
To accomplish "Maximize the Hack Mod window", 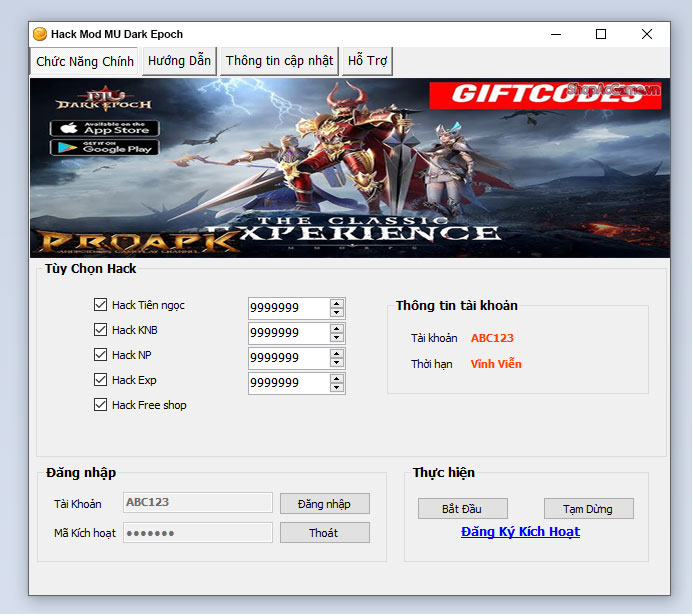I will click(x=601, y=34).
